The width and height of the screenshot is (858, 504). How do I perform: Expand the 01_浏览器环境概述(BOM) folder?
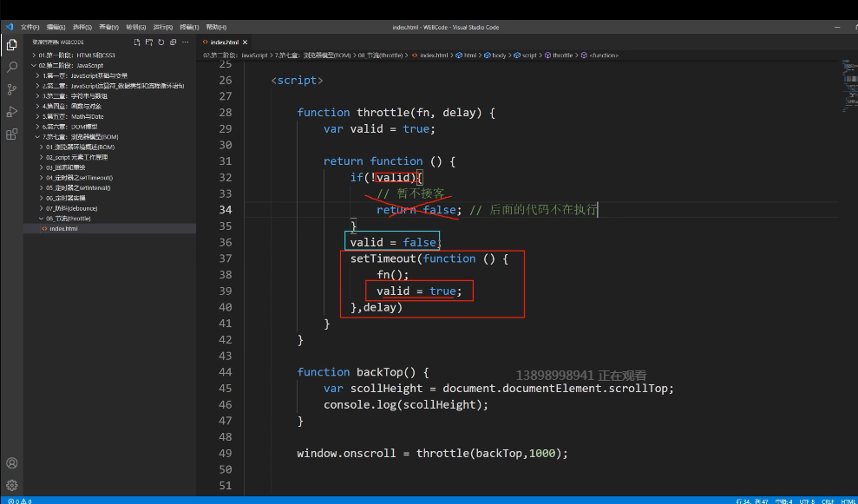click(x=109, y=147)
